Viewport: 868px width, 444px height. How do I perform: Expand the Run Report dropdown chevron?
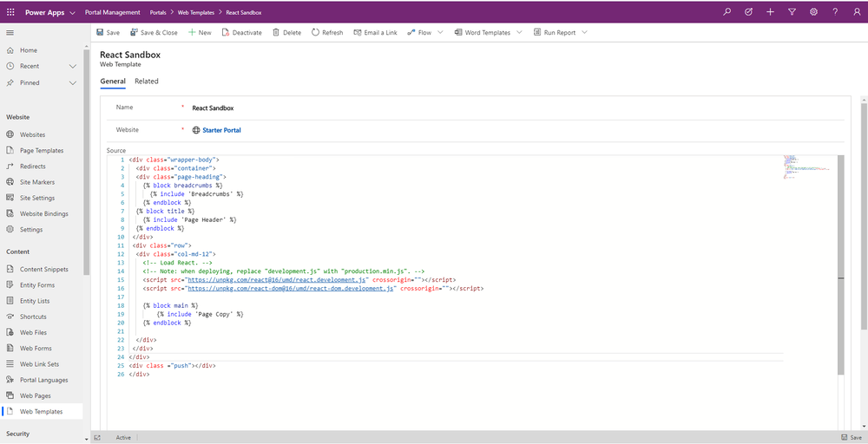pos(584,33)
